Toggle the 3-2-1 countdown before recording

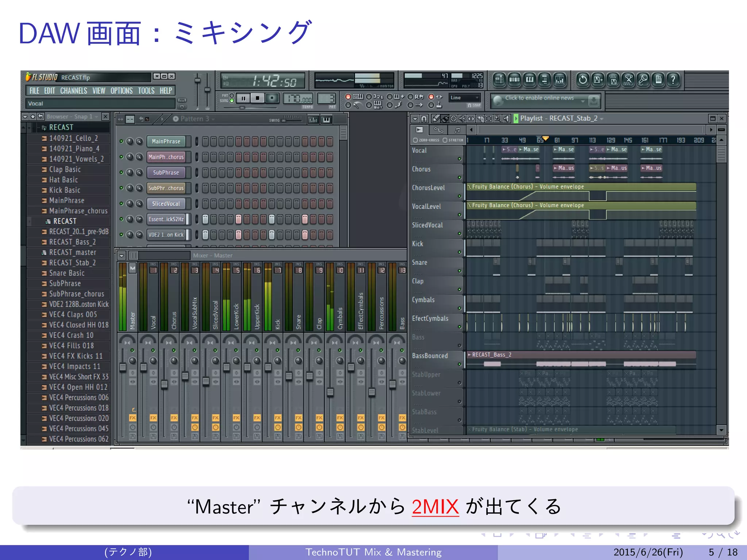point(369,97)
